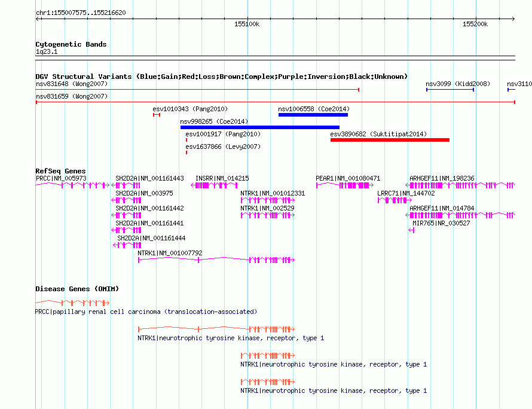Open the SH2D2A|NM_003975 transcript label
This screenshot has height=409, width=532.
144,193
